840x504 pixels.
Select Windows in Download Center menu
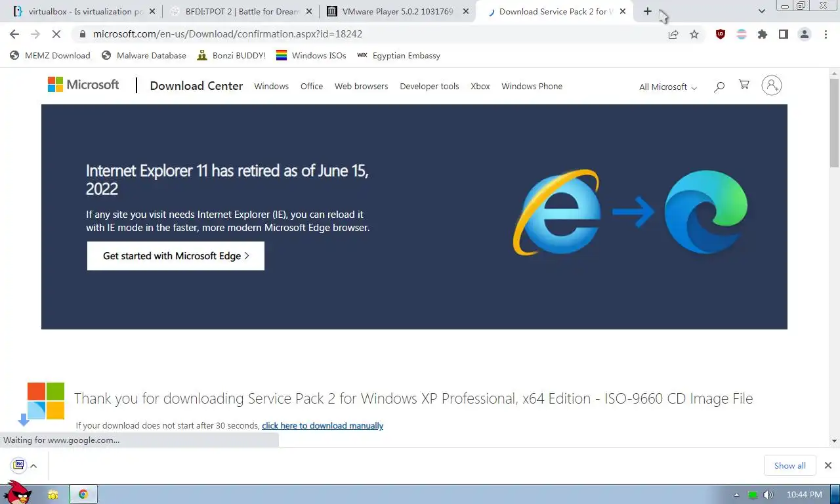coord(272,86)
